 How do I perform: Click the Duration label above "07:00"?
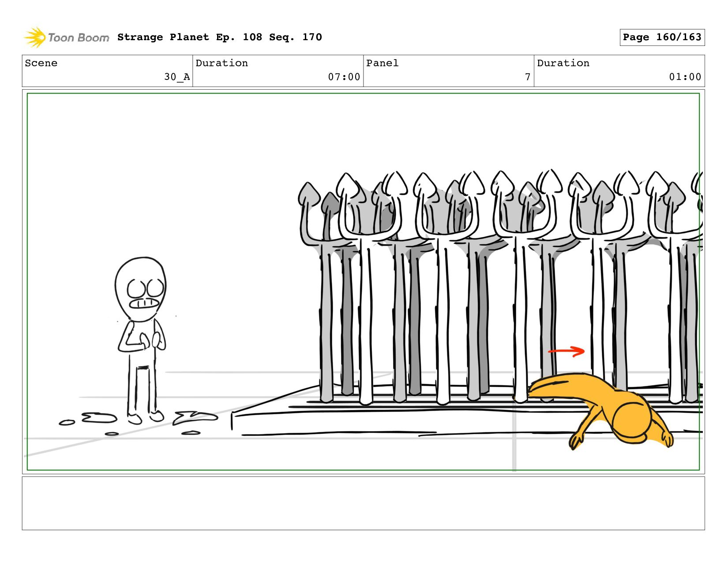(221, 63)
